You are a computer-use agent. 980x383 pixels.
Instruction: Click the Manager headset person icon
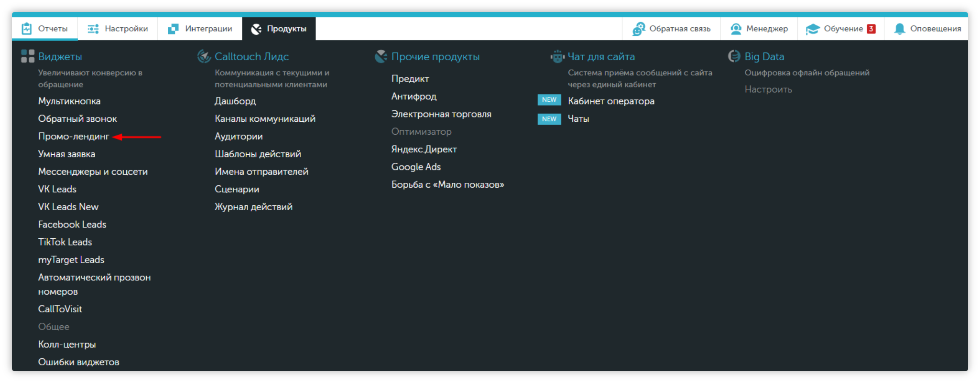pos(736,29)
